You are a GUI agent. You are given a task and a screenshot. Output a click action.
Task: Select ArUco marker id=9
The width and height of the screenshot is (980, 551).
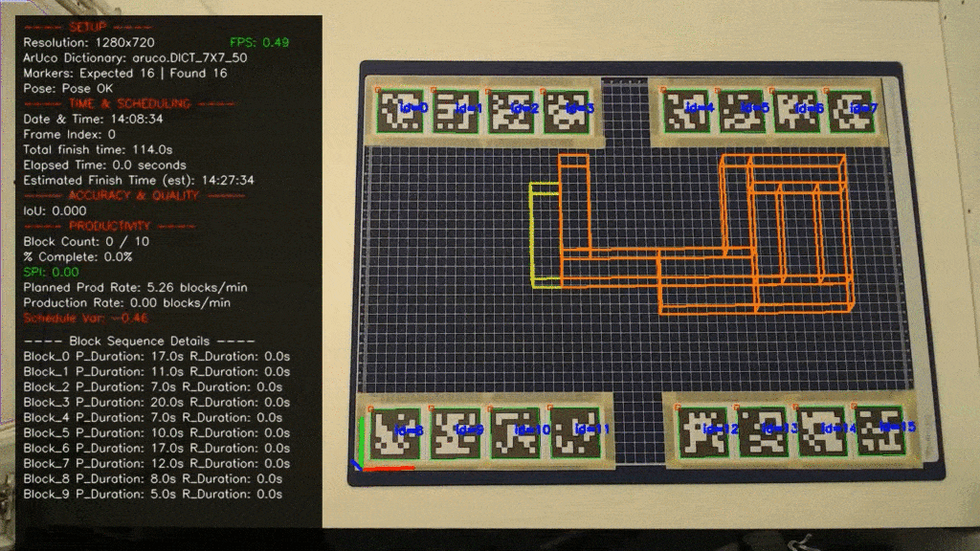[x=456, y=432]
